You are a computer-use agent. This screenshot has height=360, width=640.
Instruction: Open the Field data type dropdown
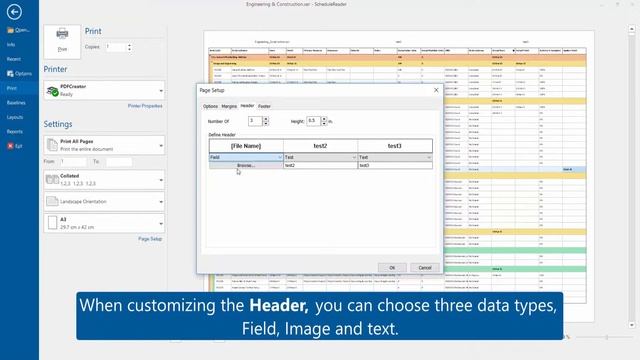click(246, 157)
